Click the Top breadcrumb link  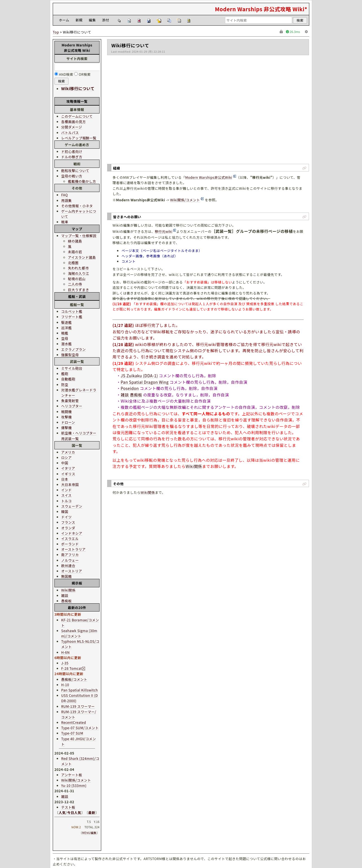[x=56, y=32]
